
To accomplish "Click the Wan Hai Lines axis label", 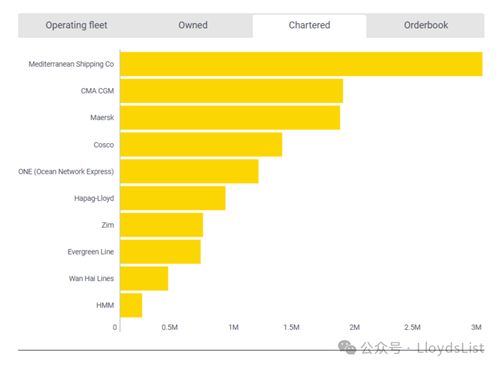I will click(x=91, y=278).
